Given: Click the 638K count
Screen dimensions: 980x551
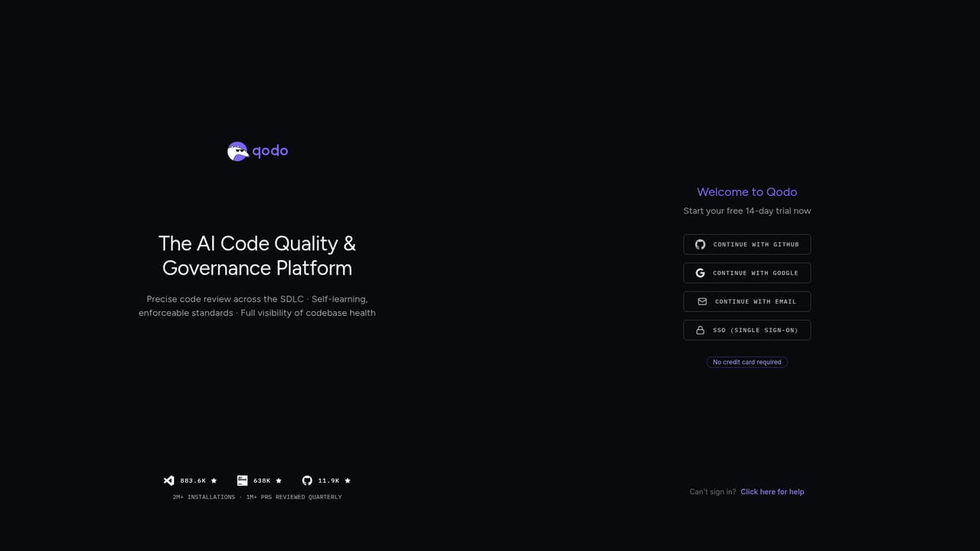Looking at the screenshot, I should point(262,481).
